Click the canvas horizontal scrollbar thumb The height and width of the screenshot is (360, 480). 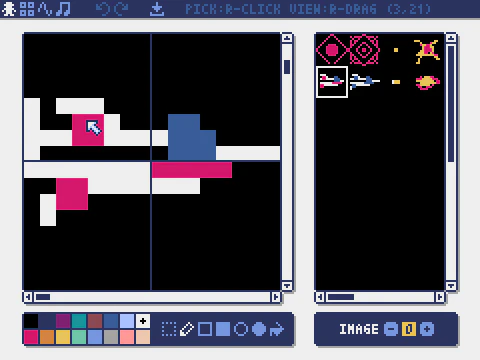(43, 297)
